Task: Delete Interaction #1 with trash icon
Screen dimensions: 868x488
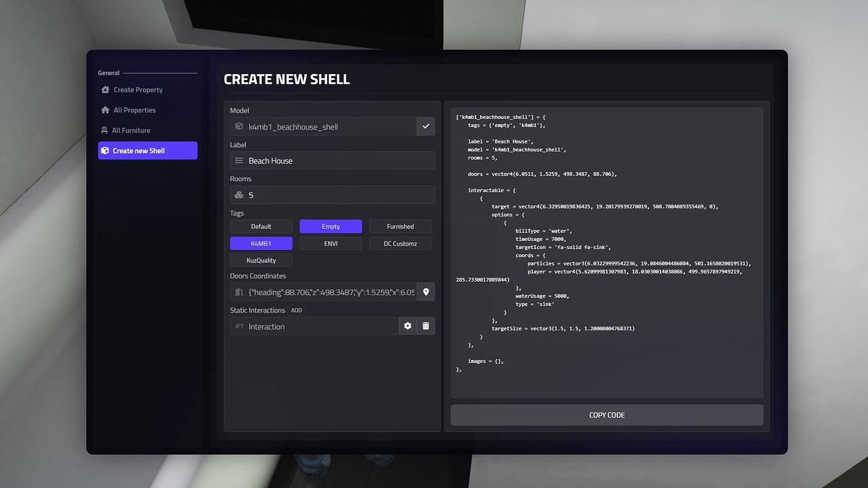Action: (426, 326)
